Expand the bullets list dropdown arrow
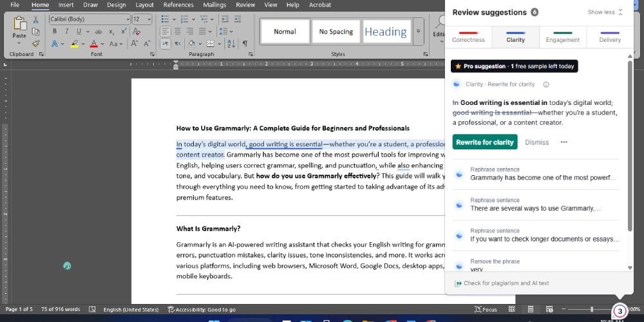 (x=174, y=19)
